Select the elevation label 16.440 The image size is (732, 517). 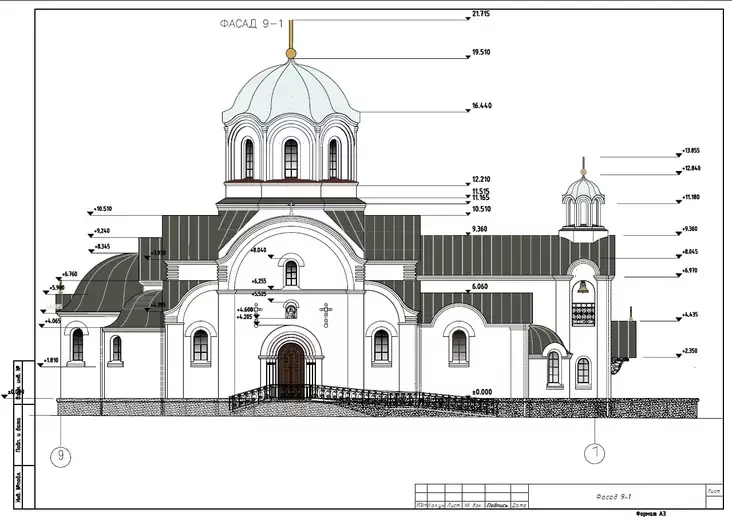click(x=482, y=105)
